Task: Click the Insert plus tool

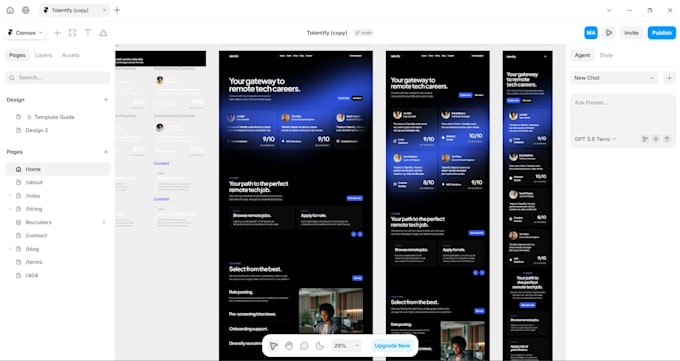Action: tap(57, 33)
